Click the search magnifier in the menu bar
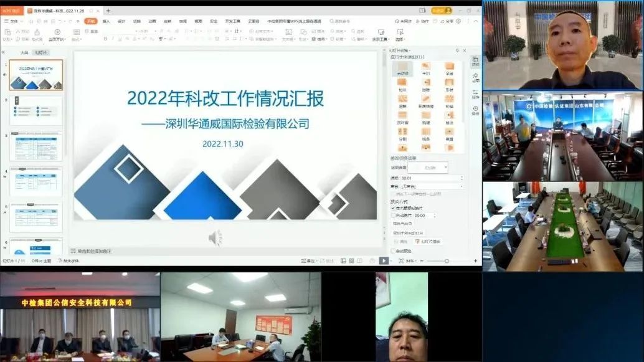The image size is (644, 362). pyautogui.click(x=332, y=21)
